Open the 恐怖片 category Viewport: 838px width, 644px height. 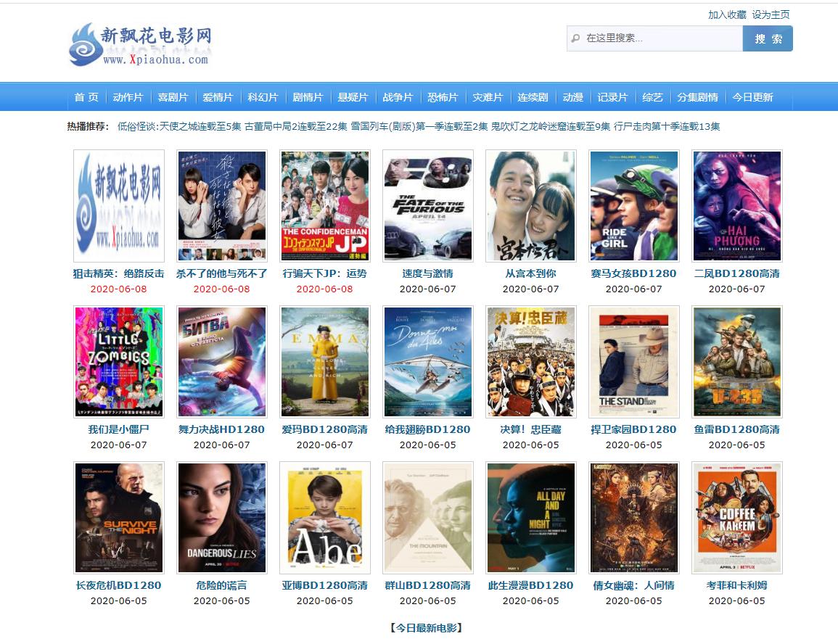(x=443, y=97)
